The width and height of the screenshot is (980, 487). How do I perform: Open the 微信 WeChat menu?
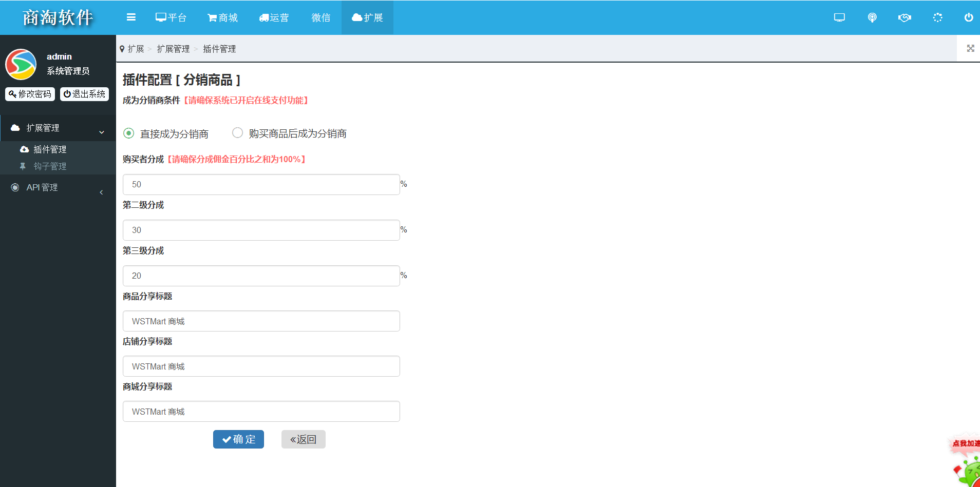321,17
